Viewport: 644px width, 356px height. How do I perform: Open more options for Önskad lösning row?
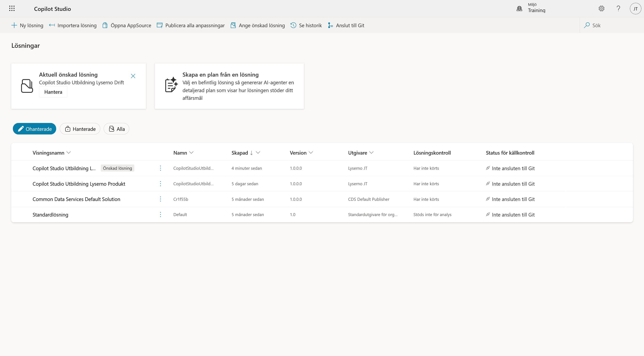(x=160, y=168)
